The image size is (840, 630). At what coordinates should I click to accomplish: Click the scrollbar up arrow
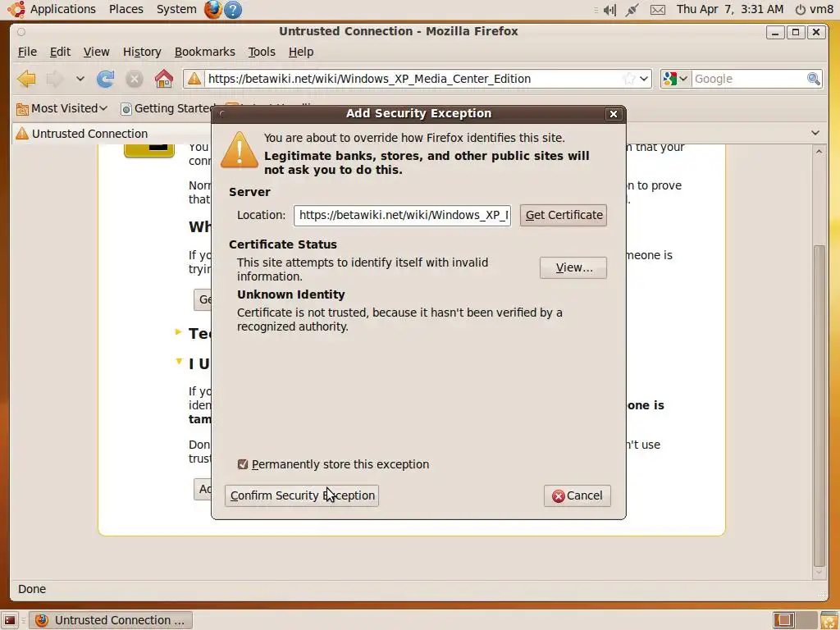819,152
